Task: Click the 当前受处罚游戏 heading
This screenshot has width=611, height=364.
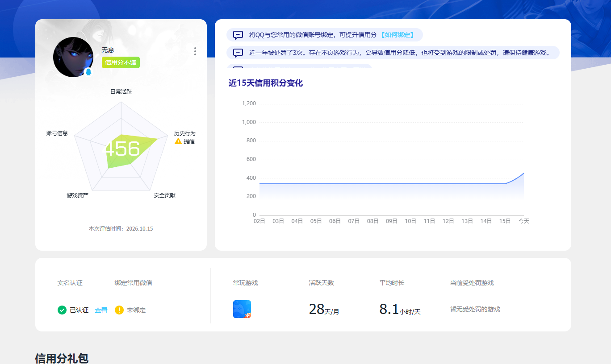Action: (x=472, y=283)
